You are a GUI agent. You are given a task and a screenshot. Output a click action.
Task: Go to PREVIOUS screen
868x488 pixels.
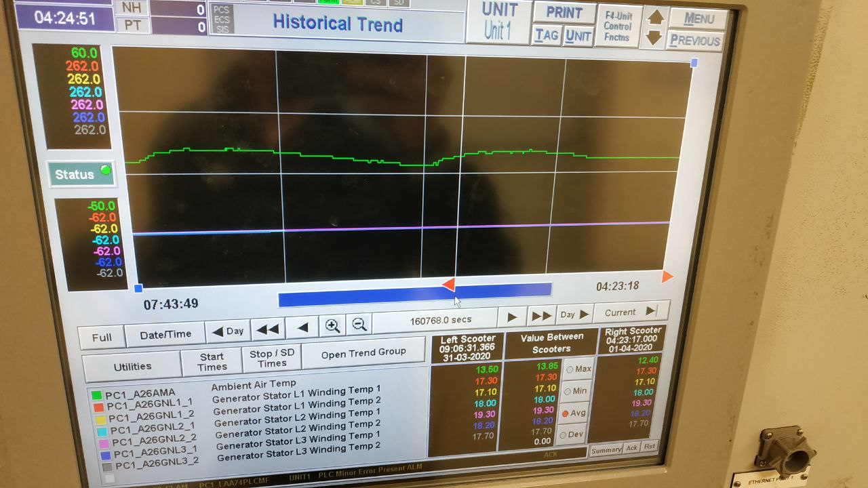tap(694, 41)
